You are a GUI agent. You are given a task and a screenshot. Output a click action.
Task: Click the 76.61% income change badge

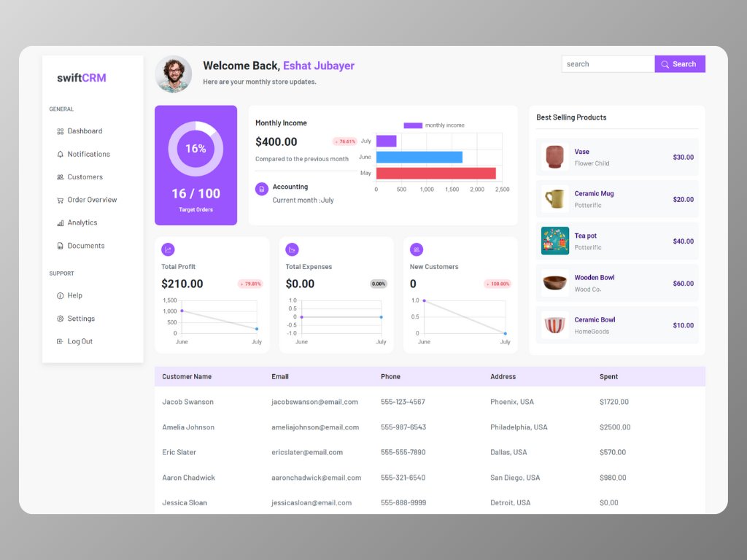click(x=344, y=141)
